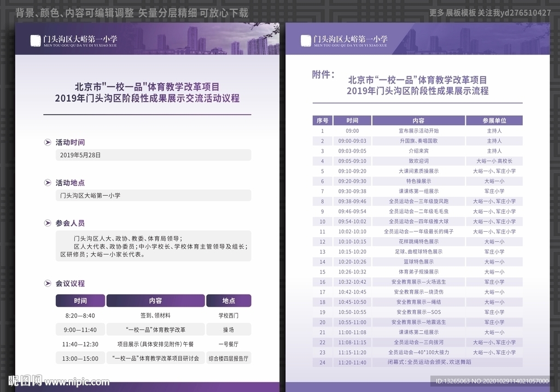This screenshot has width=560, height=392.
Task: Select row 24 闭幕式 entry
Action: click(418, 362)
